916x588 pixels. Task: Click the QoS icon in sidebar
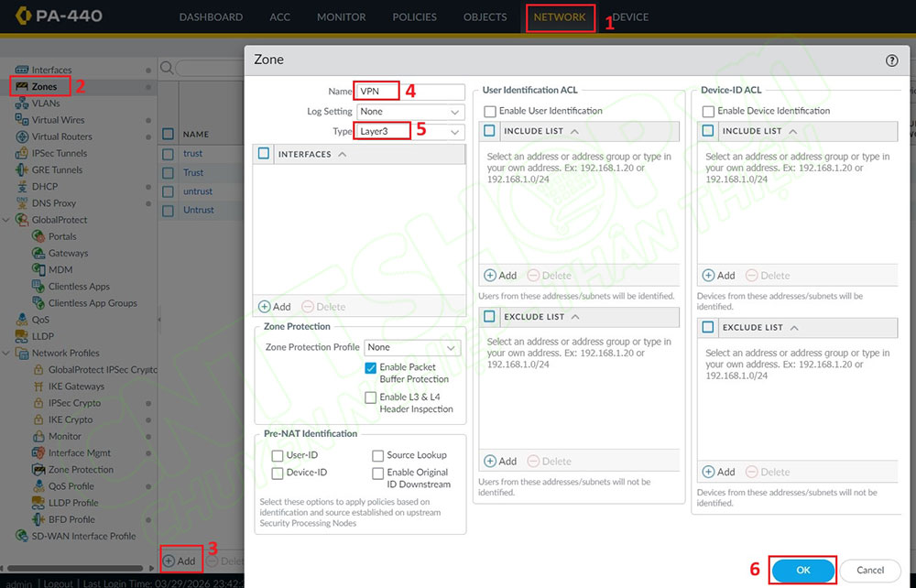point(22,320)
